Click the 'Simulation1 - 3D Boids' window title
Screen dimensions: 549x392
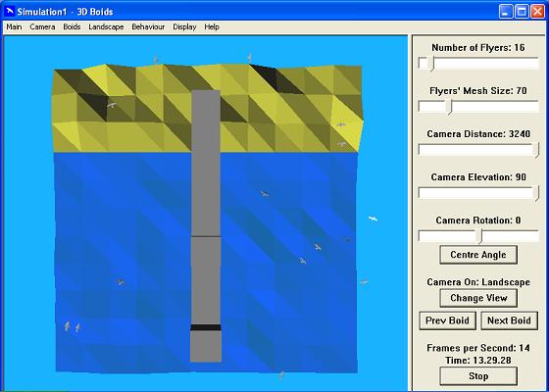(65, 12)
